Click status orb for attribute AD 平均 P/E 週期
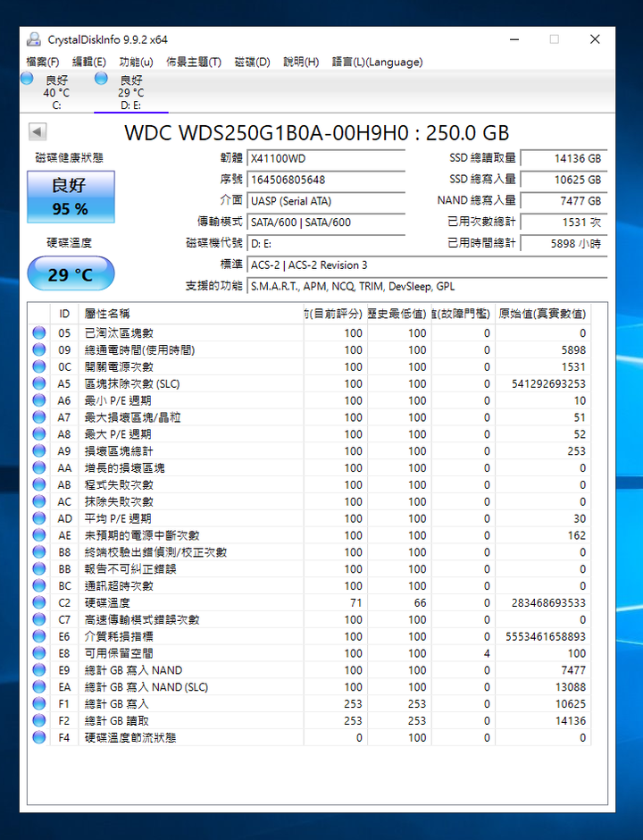This screenshot has height=840, width=643. 39,518
